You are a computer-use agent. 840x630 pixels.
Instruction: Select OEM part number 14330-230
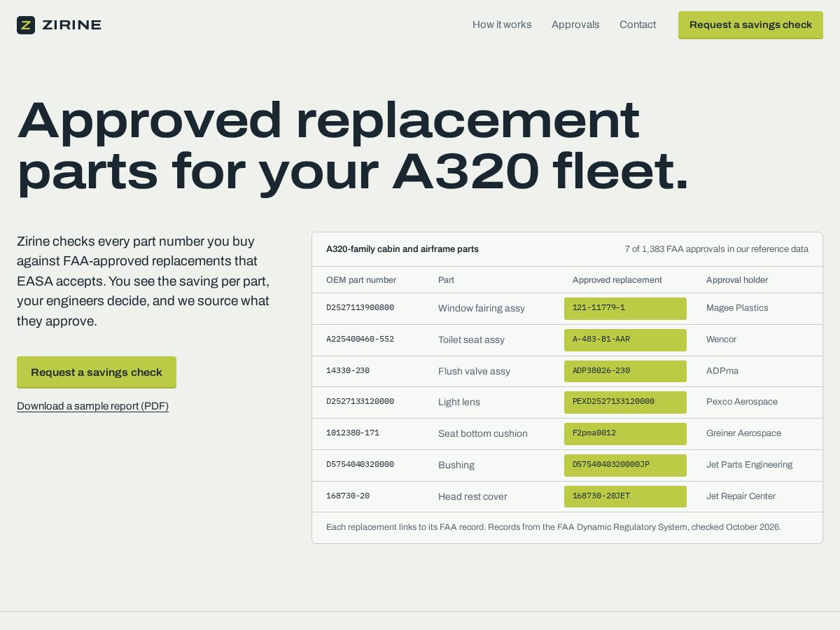tap(348, 371)
